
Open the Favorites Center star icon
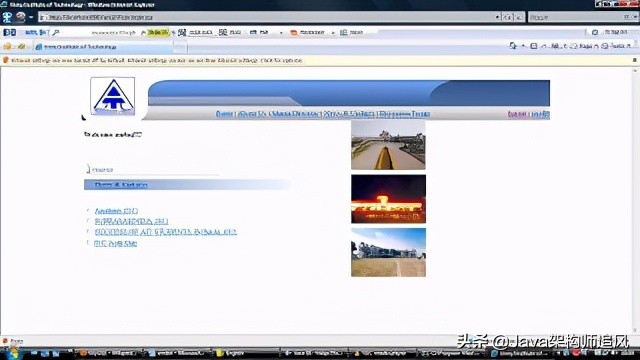point(7,47)
